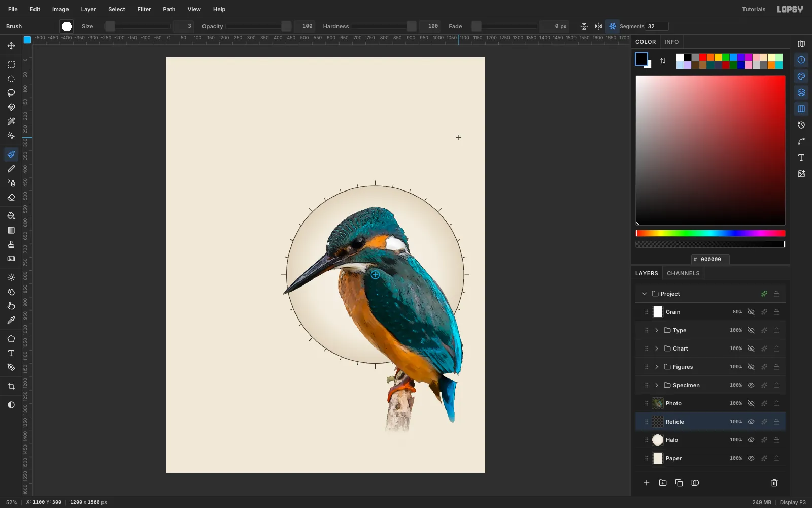The width and height of the screenshot is (812, 508).
Task: Open the Image menu
Action: click(x=60, y=9)
